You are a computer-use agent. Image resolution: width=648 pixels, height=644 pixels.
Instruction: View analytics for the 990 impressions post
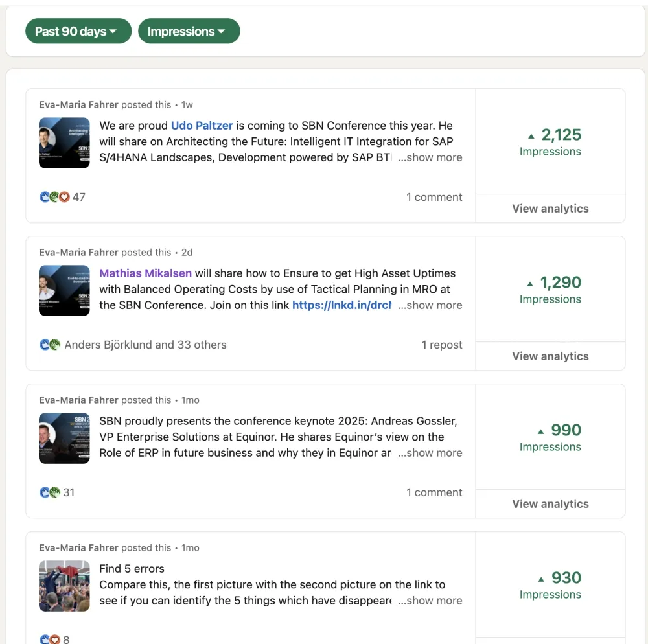(x=550, y=504)
